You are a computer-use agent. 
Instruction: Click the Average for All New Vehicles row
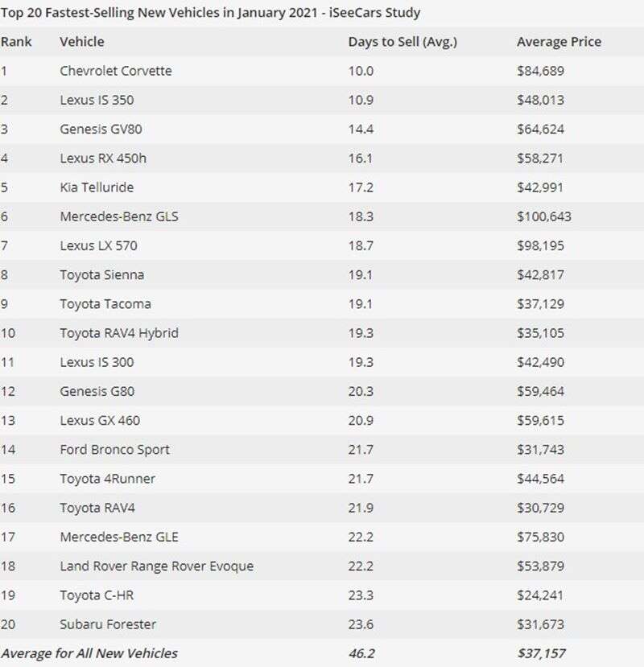[89, 653]
